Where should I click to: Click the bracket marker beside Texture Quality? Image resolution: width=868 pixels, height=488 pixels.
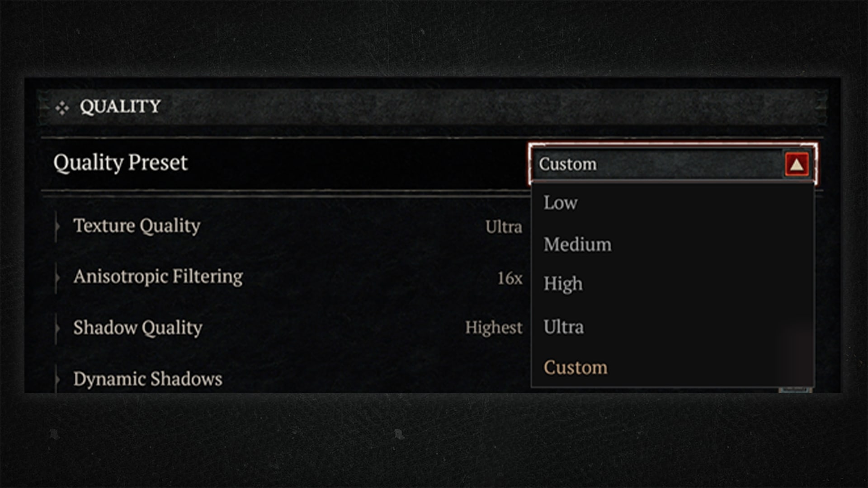pos(57,226)
